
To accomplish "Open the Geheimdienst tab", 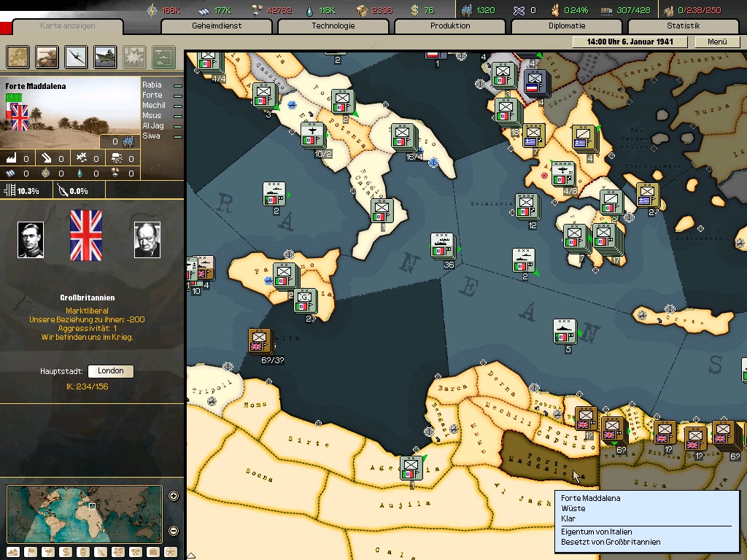I will point(217,26).
